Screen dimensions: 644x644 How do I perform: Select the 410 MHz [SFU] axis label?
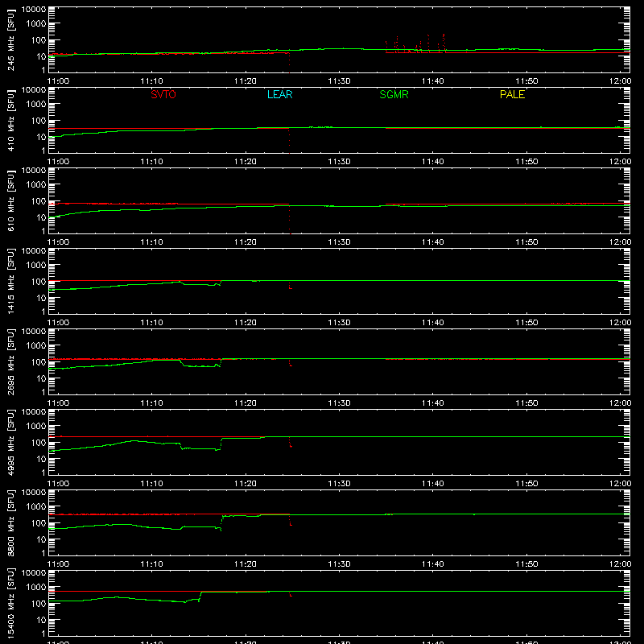pyautogui.click(x=10, y=121)
